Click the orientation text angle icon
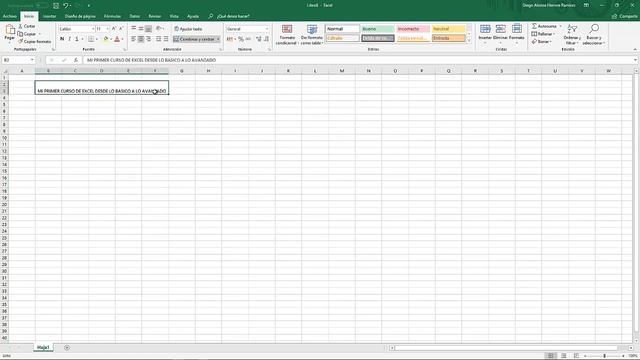 [159, 29]
